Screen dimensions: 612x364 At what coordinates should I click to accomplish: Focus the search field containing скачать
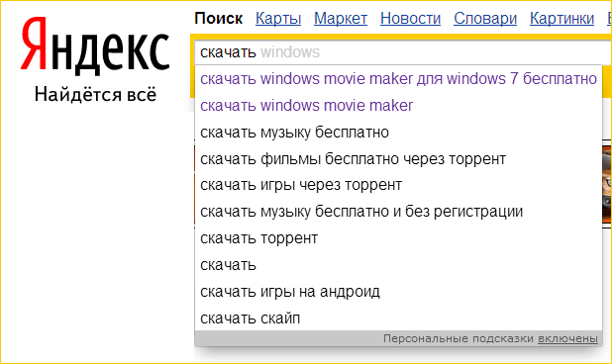(x=403, y=52)
